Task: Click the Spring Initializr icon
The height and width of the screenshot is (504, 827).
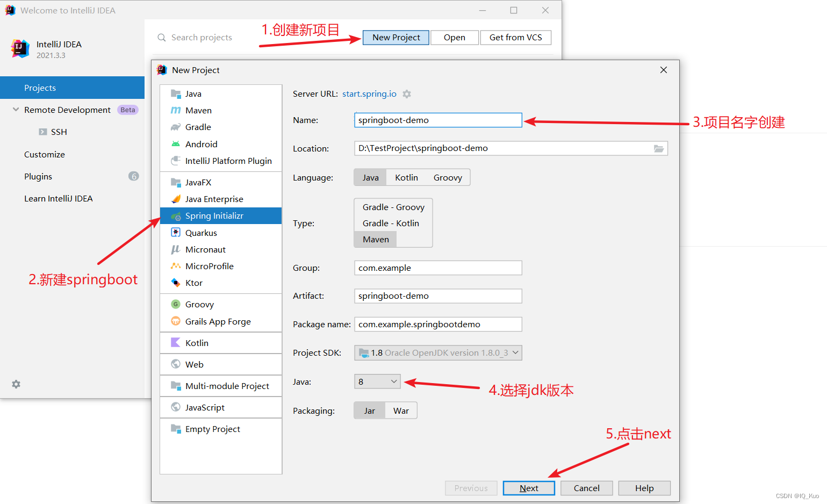Action: coord(176,216)
